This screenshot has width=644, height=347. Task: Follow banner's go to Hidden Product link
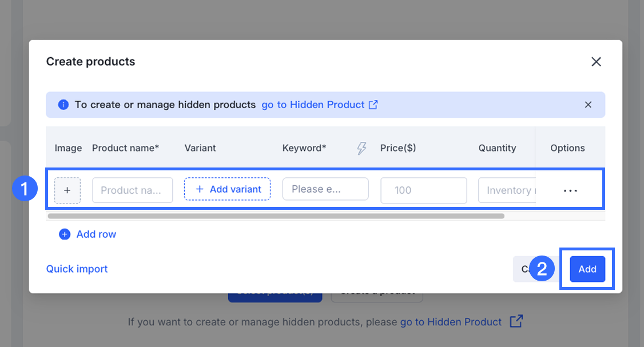313,105
